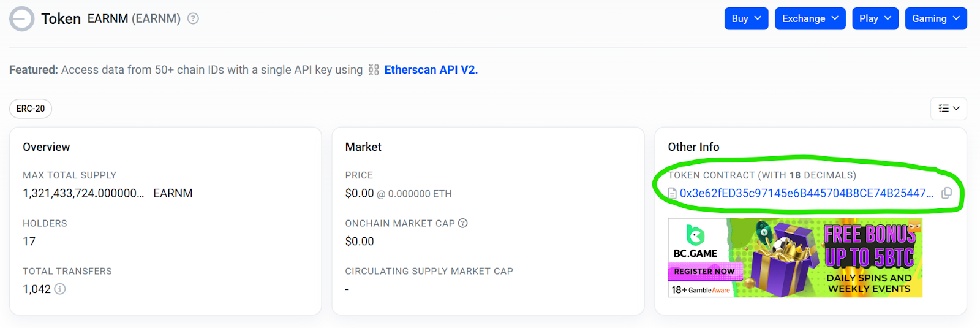
Task: Click the 18+ GambleAware label
Action: [x=701, y=290]
